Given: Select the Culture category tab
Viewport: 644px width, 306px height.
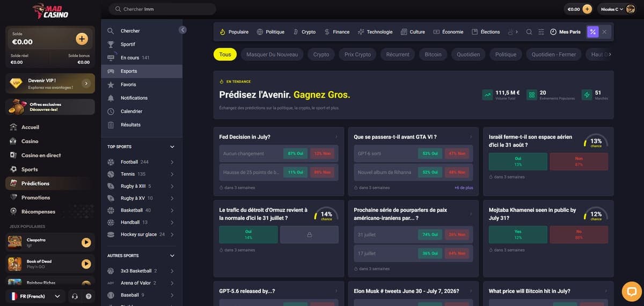Looking at the screenshot, I should coord(413,32).
